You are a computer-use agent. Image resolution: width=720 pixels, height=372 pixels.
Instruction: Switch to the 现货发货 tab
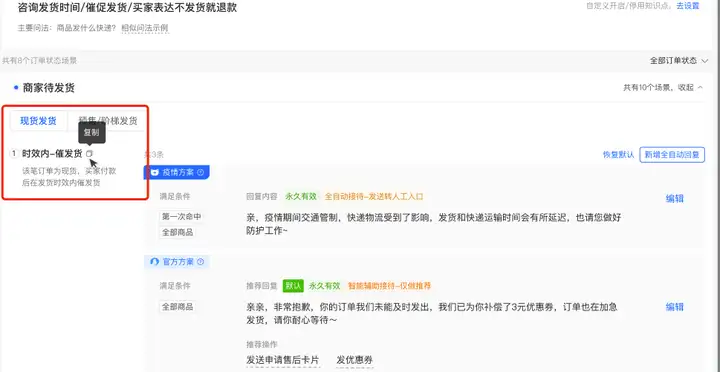tap(39, 121)
